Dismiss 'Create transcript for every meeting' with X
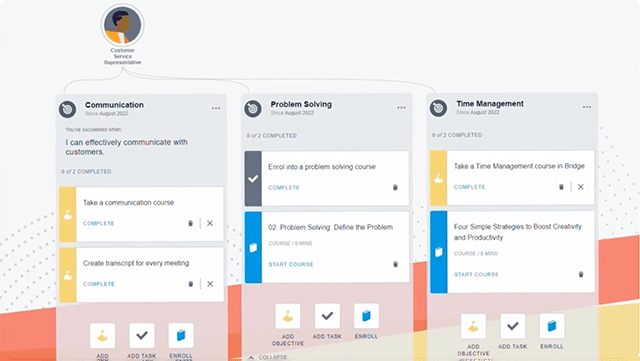This screenshot has width=640, height=361. pyautogui.click(x=210, y=284)
